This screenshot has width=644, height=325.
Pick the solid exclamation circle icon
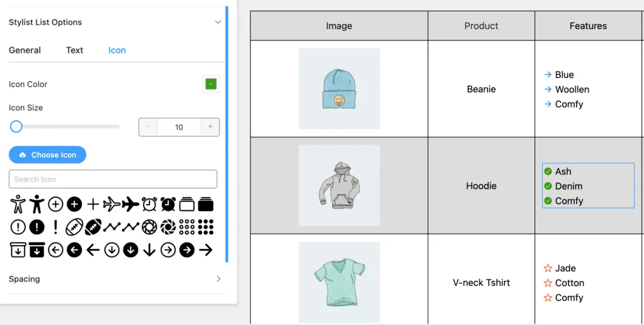pos(36,227)
